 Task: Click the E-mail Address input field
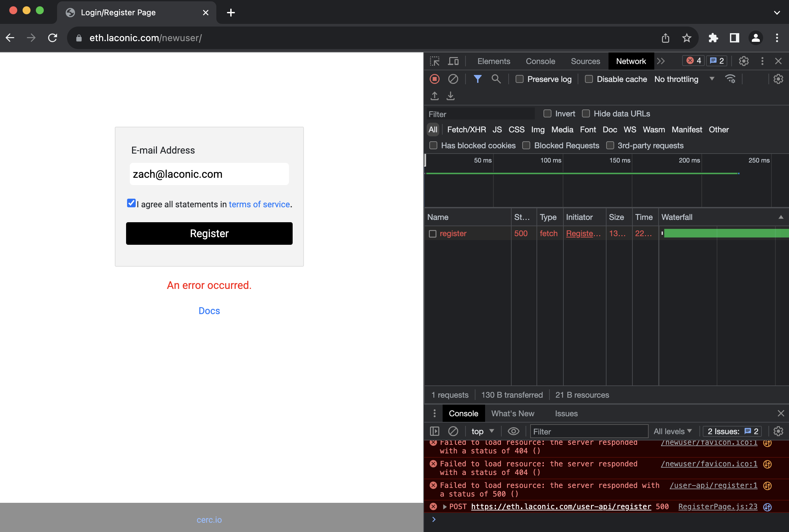209,174
